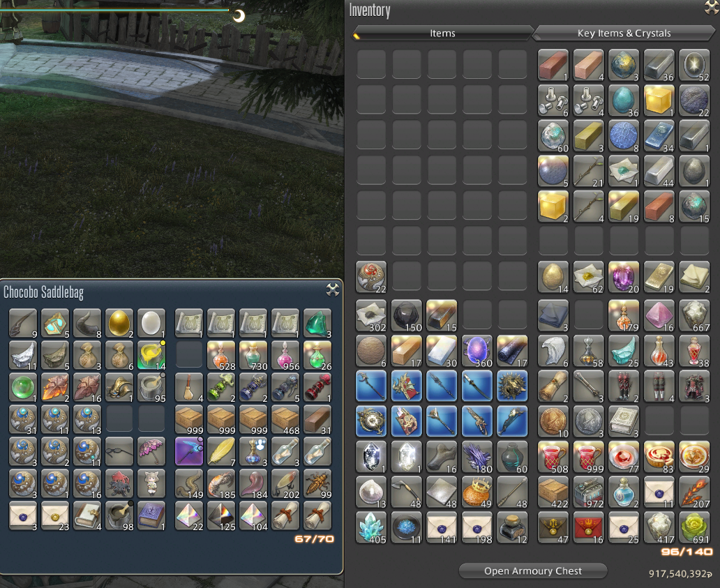Screen dimensions: 720x588
Task: Click the purple pickaxe tool icon
Action: tap(189, 452)
